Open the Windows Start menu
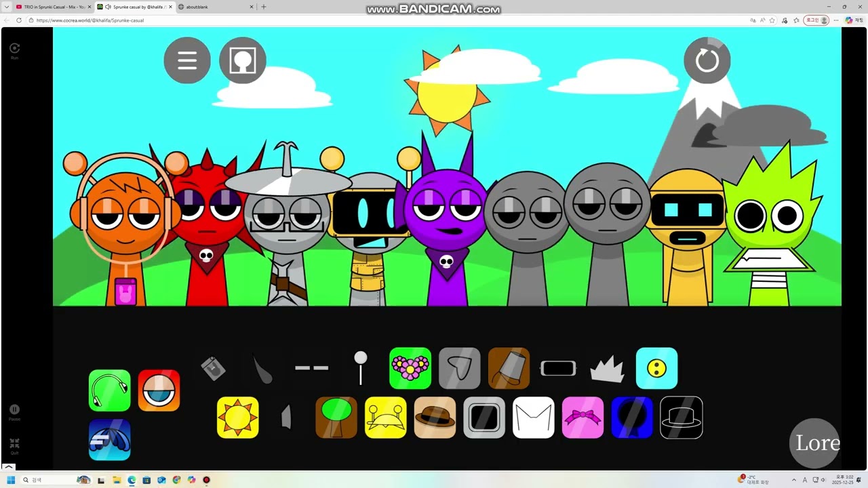The height and width of the screenshot is (488, 868). click(11, 480)
